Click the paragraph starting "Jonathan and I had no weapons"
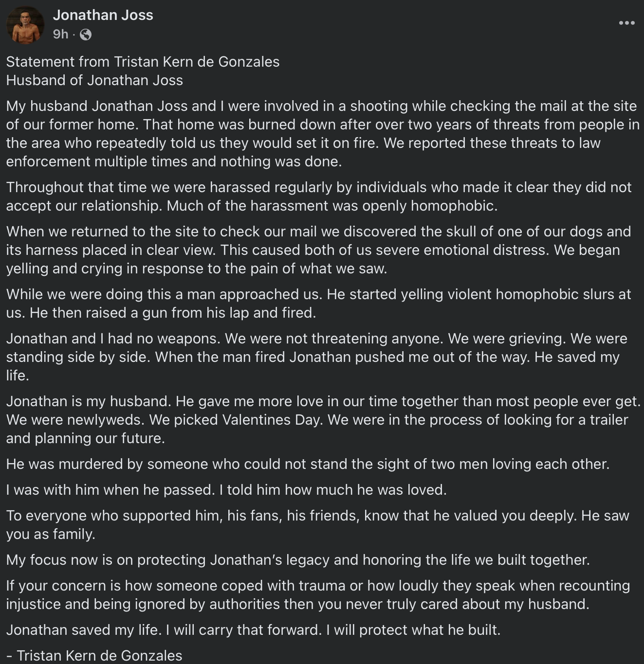 coord(316,357)
